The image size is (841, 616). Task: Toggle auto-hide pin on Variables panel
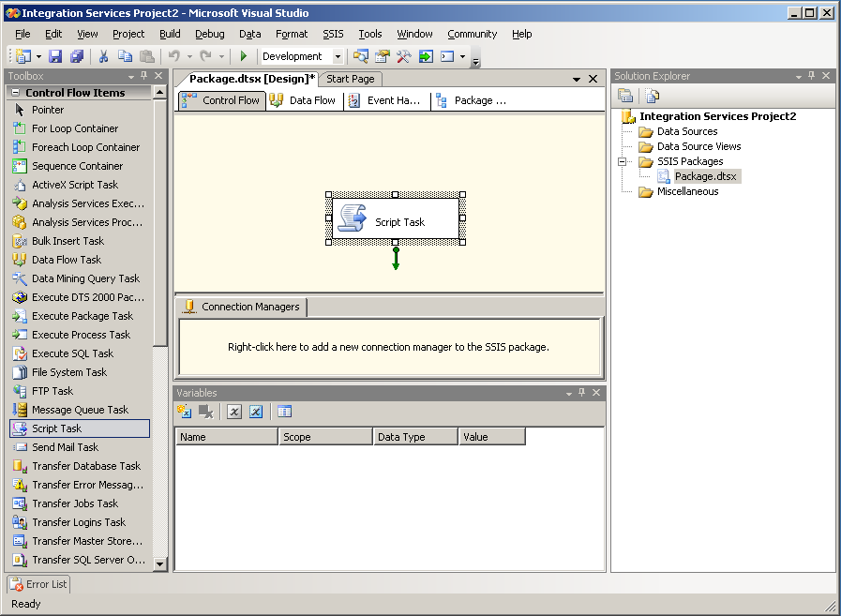click(x=582, y=392)
